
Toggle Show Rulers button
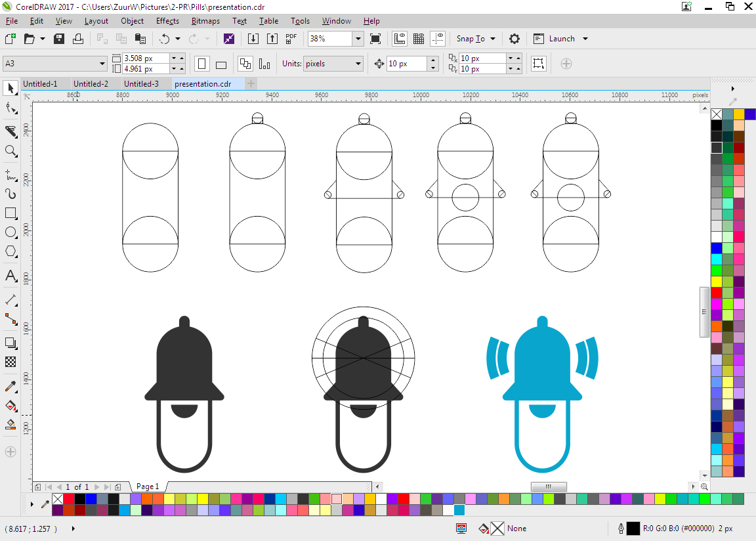point(399,39)
